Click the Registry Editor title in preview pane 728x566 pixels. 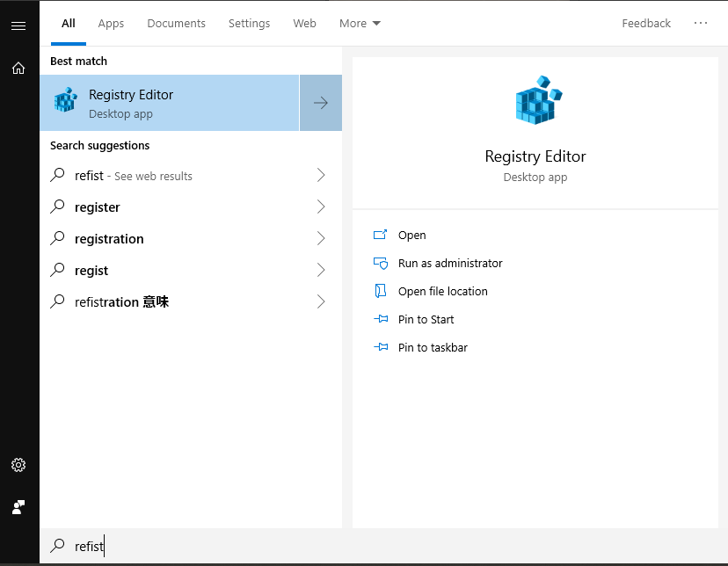(x=535, y=156)
